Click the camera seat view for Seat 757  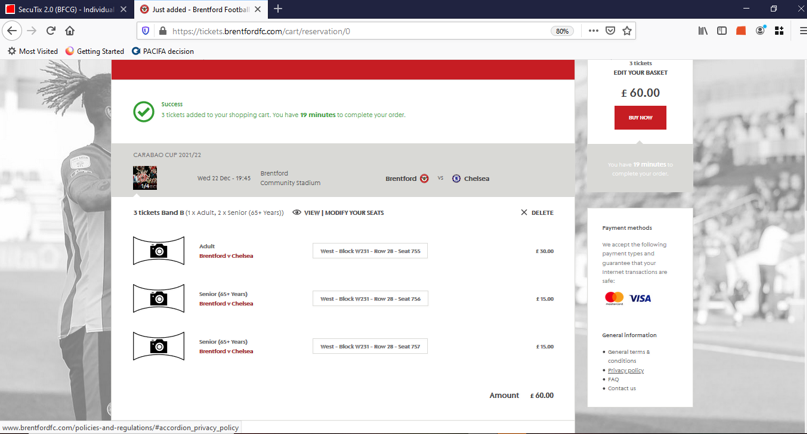click(159, 346)
